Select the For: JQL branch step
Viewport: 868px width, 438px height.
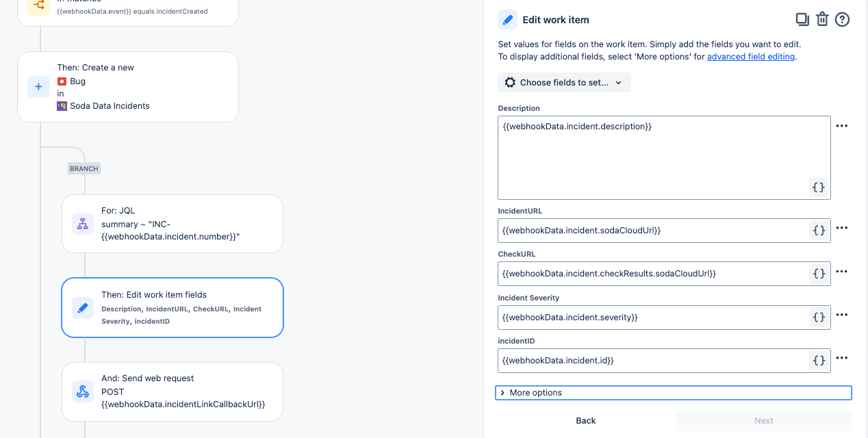172,224
